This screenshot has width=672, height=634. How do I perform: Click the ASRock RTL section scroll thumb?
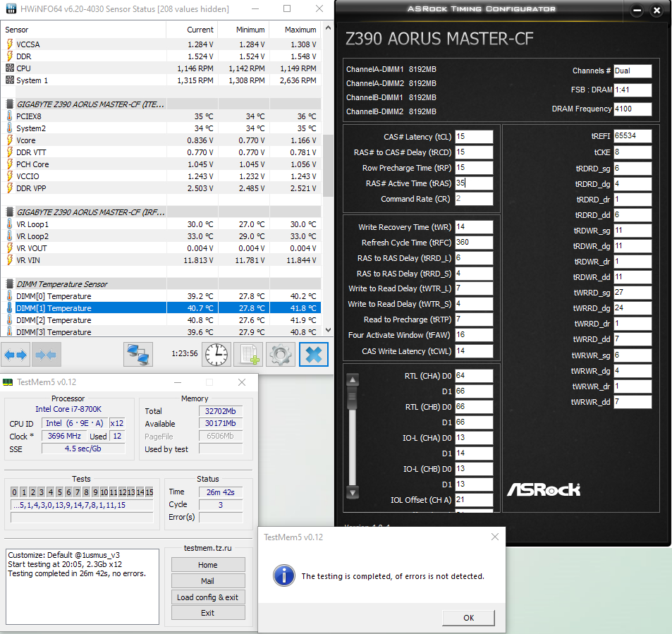[353, 398]
